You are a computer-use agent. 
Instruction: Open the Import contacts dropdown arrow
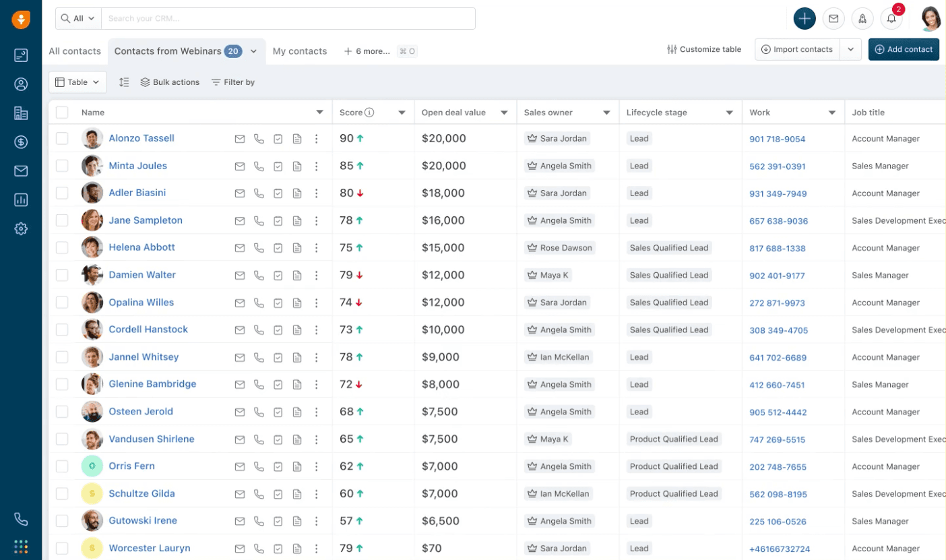851,49
